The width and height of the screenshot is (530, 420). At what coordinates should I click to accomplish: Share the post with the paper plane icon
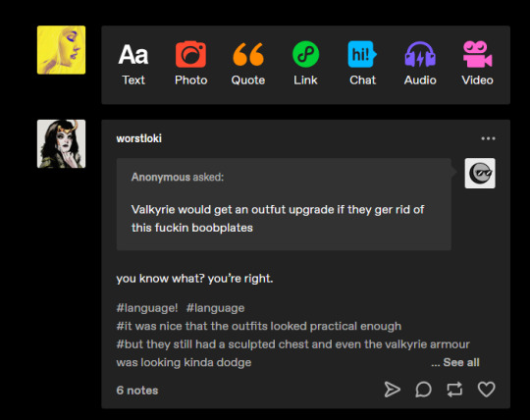pos(392,390)
